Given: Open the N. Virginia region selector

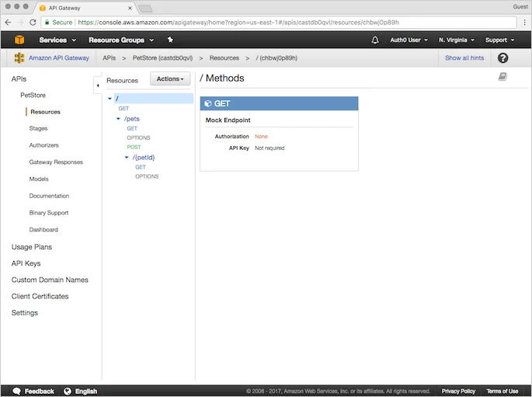Looking at the screenshot, I should [x=457, y=40].
